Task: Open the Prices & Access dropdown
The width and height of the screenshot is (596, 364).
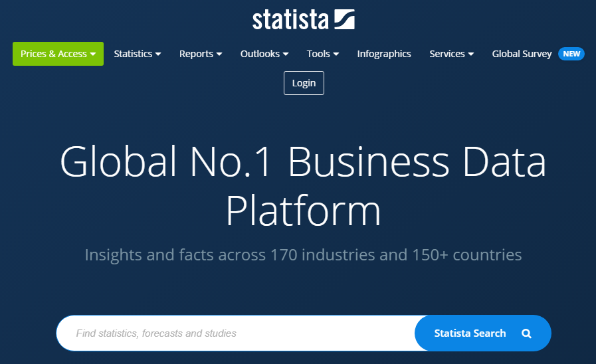Action: pos(58,54)
